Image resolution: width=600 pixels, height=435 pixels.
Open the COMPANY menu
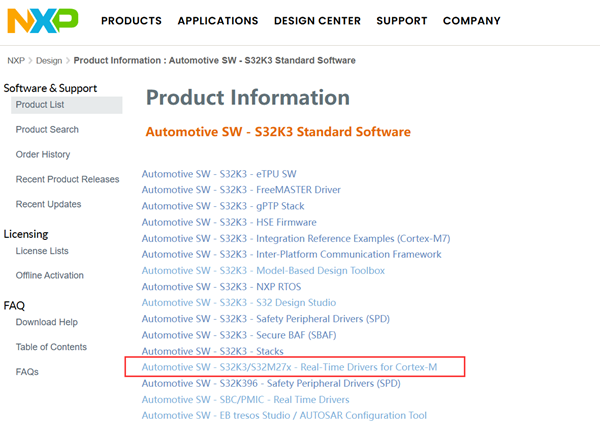[471, 21]
